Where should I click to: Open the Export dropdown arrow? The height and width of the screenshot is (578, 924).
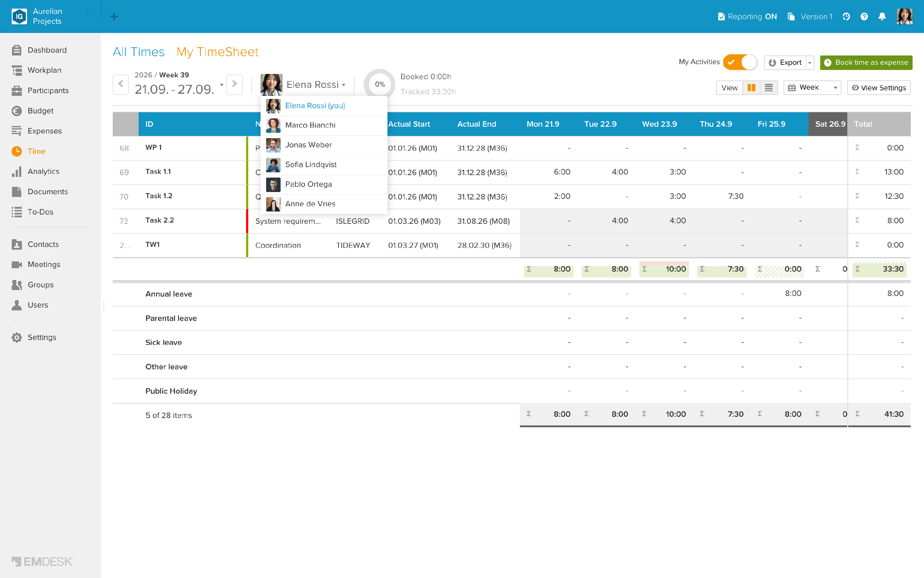point(810,63)
